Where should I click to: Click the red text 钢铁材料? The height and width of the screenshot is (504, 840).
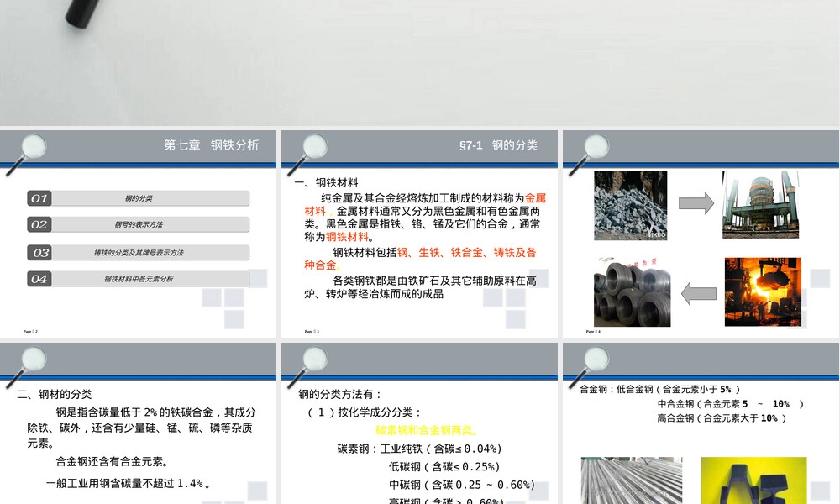tap(347, 237)
